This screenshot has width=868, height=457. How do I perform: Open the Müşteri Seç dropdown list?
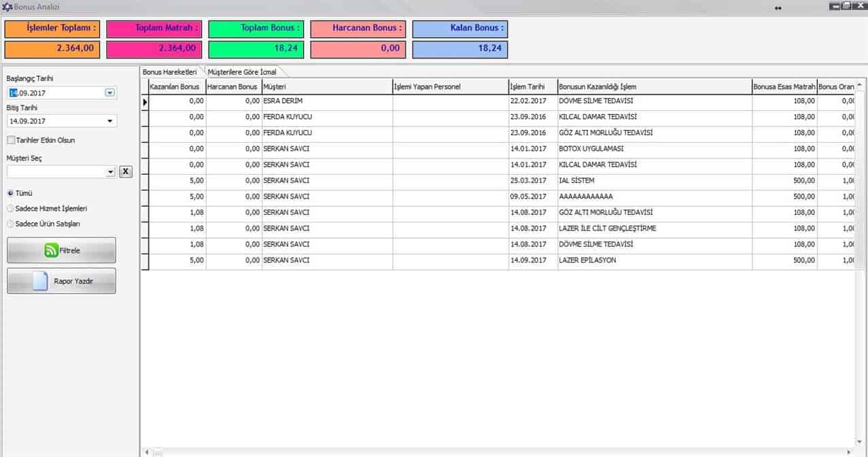pos(110,173)
